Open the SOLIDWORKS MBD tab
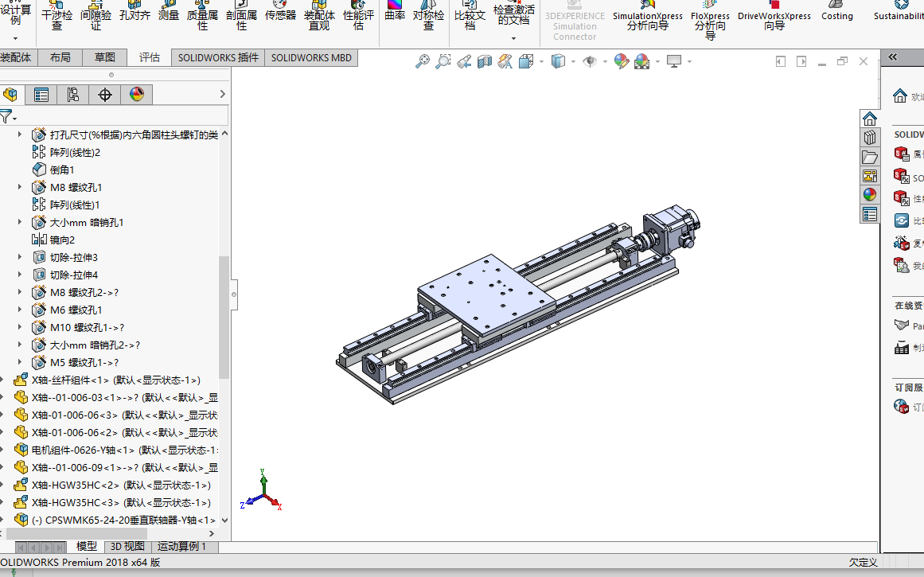The width and height of the screenshot is (924, 577). point(311,58)
